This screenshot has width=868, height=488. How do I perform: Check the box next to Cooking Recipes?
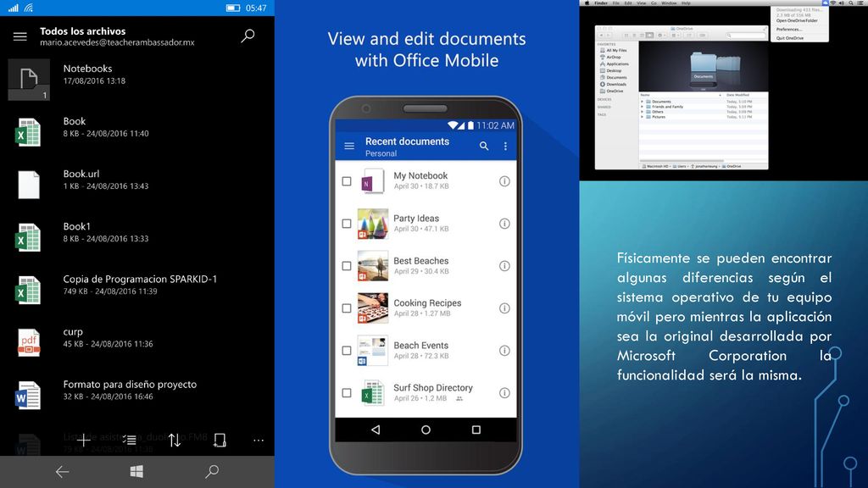point(347,308)
